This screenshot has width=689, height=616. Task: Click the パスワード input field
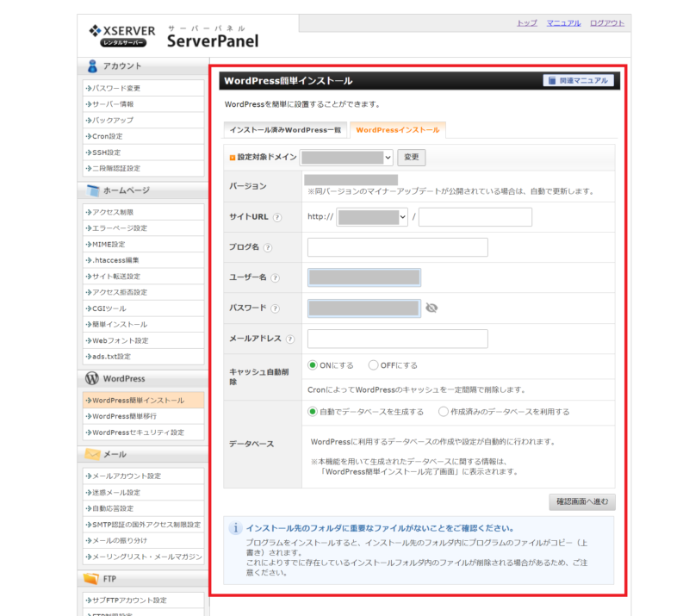coord(364,308)
